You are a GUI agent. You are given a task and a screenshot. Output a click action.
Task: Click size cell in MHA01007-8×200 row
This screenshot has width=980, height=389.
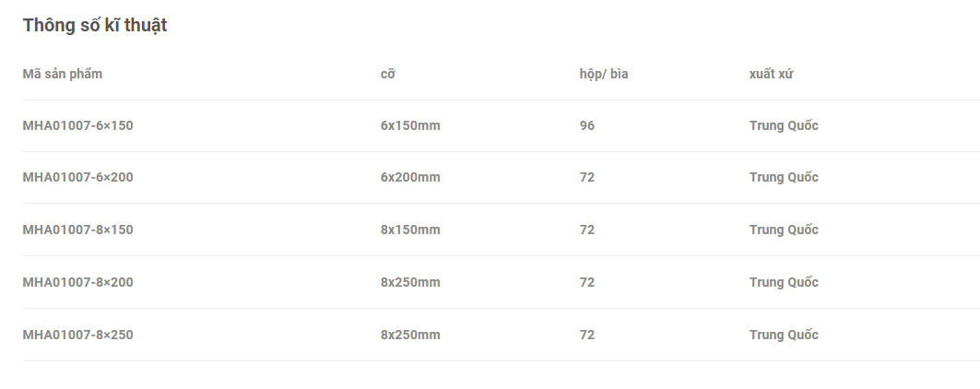pyautogui.click(x=410, y=283)
